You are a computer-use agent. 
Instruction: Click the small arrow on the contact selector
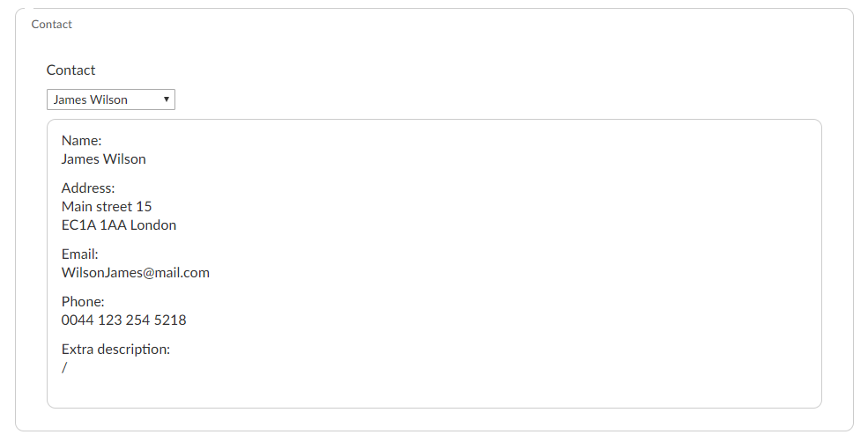167,99
